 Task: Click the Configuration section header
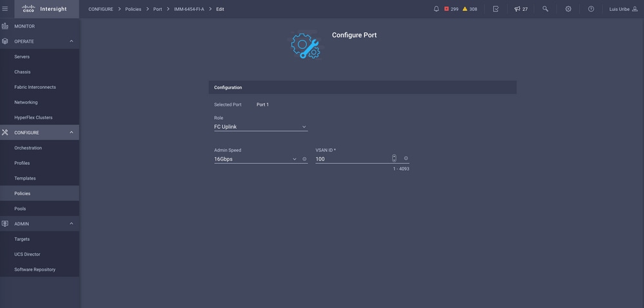point(362,88)
